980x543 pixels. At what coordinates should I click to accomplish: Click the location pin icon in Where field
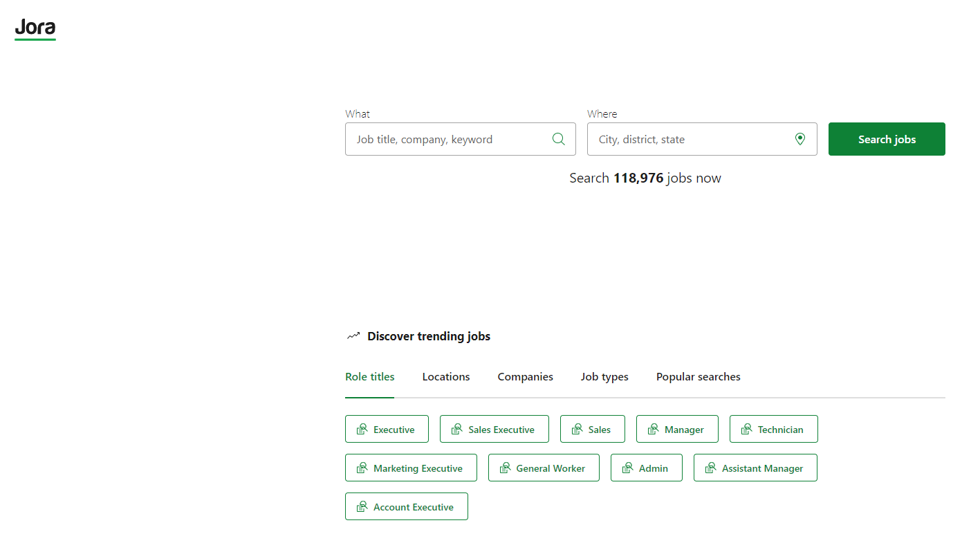click(x=799, y=139)
